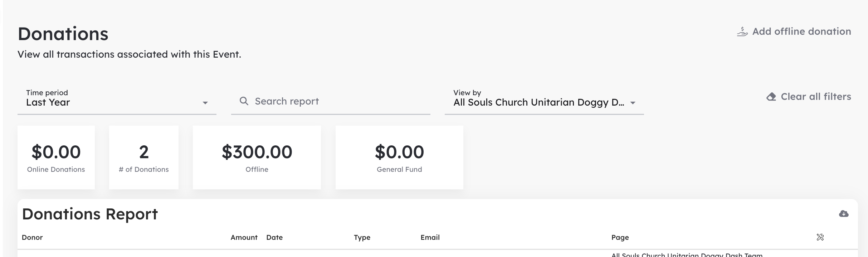Sort by the Date column header

click(274, 237)
